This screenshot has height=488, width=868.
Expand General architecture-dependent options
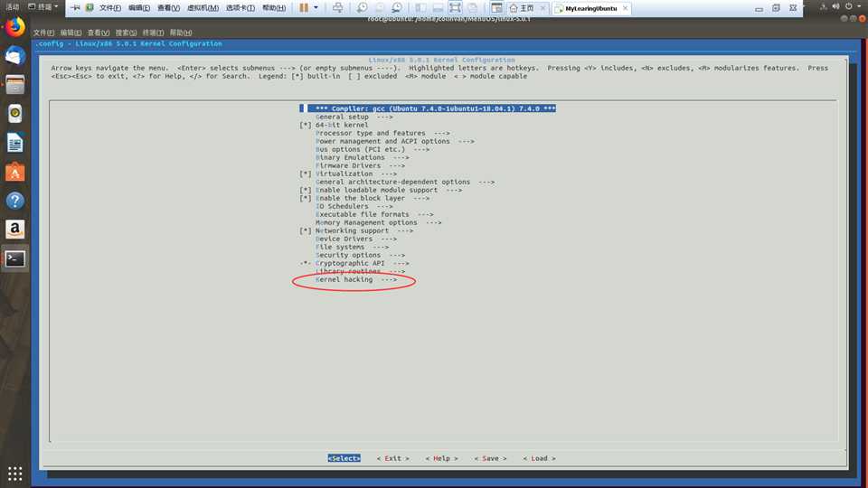(405, 182)
